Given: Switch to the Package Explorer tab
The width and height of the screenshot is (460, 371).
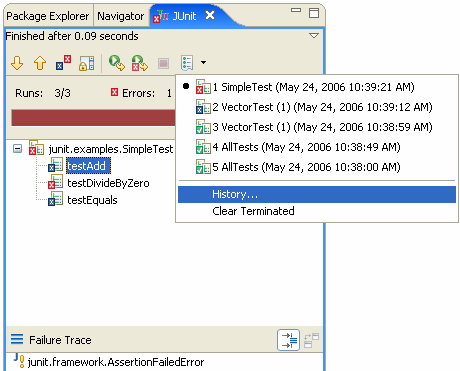Looking at the screenshot, I should 48,16.
